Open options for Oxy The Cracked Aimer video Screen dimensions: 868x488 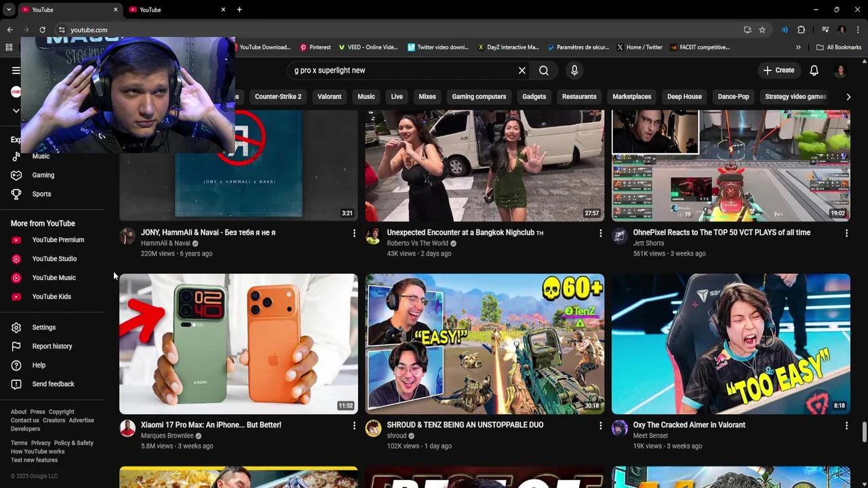846,426
